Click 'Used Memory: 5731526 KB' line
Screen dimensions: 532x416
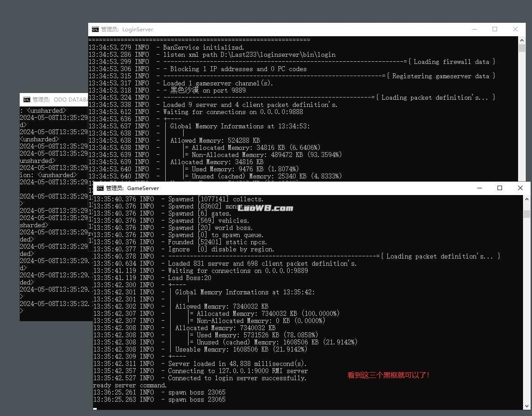click(x=206, y=335)
